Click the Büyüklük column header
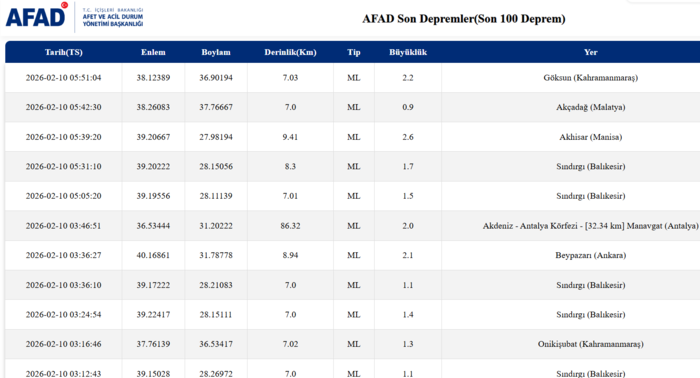Screen dimensions: 700x378 coord(408,52)
